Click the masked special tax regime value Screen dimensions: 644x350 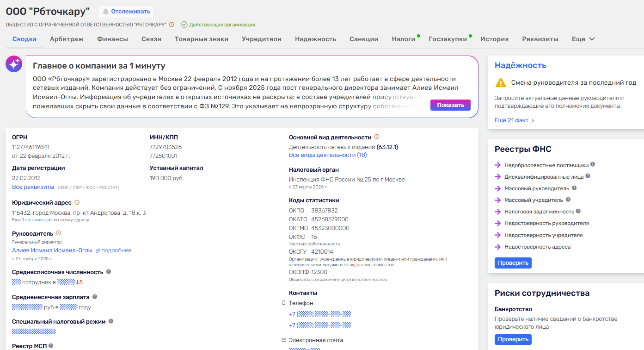pos(34,331)
